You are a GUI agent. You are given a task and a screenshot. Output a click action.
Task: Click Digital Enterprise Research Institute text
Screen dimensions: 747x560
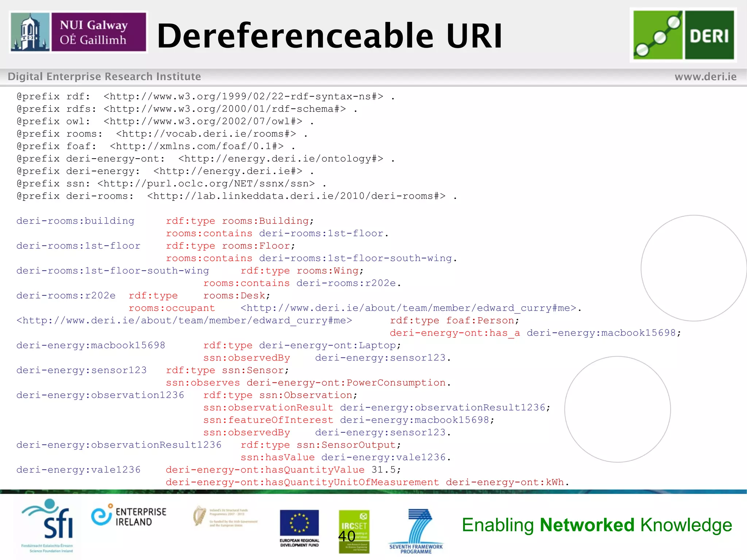[104, 77]
